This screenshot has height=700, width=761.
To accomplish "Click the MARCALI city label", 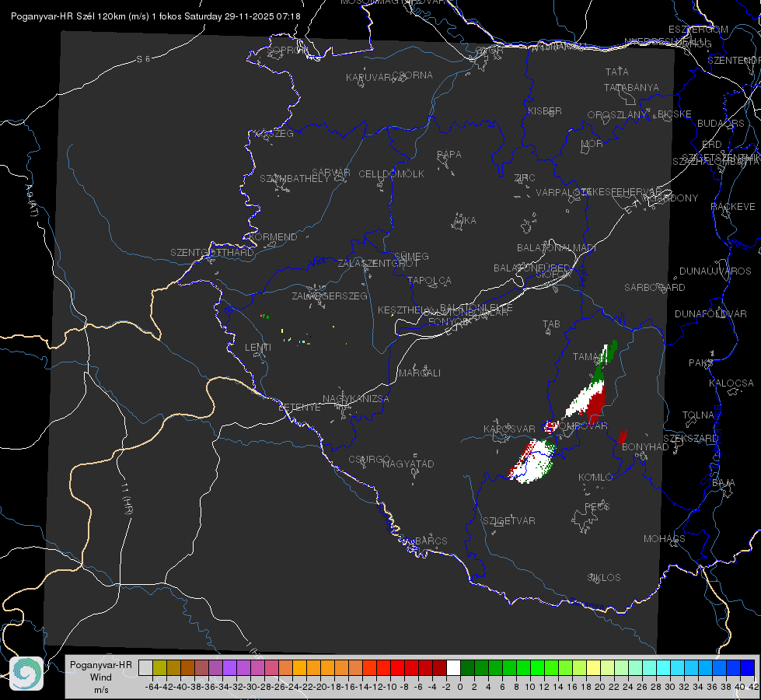I will pyautogui.click(x=420, y=373).
